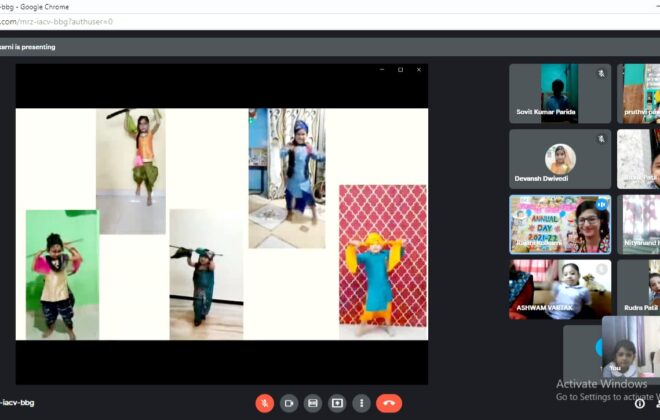Click the Present now screen icon
Image resolution: width=660 pixels, height=420 pixels.
(x=337, y=403)
